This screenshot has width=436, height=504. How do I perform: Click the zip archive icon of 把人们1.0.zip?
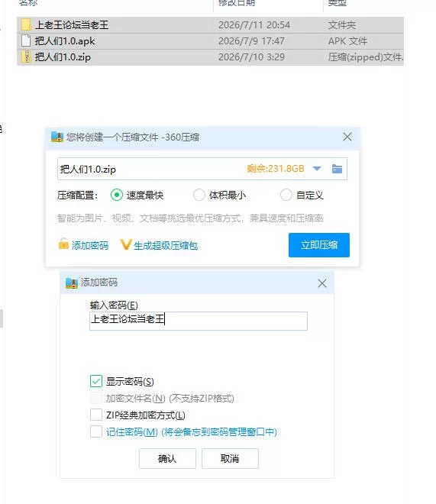(26, 57)
